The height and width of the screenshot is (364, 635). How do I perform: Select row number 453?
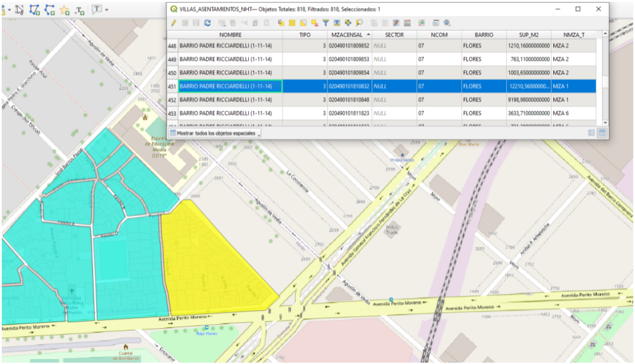pos(172,113)
